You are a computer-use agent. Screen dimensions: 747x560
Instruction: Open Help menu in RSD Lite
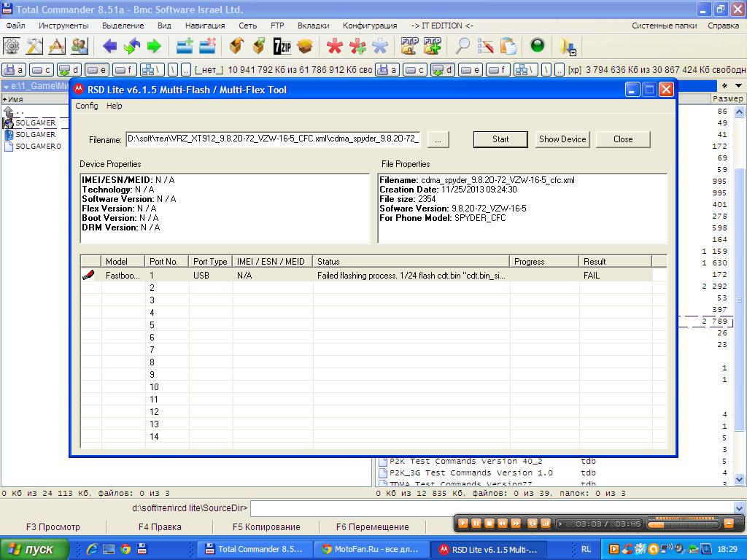(115, 106)
